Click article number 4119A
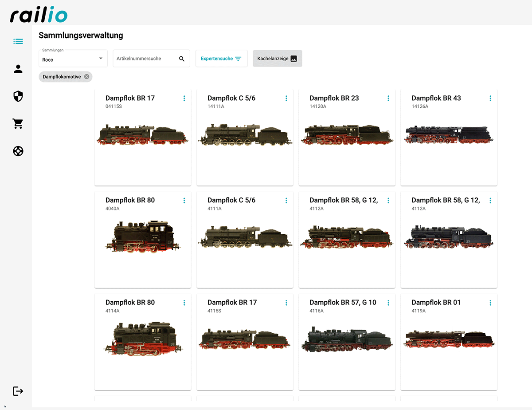Viewport: 532px width, 410px height. pyautogui.click(x=419, y=311)
